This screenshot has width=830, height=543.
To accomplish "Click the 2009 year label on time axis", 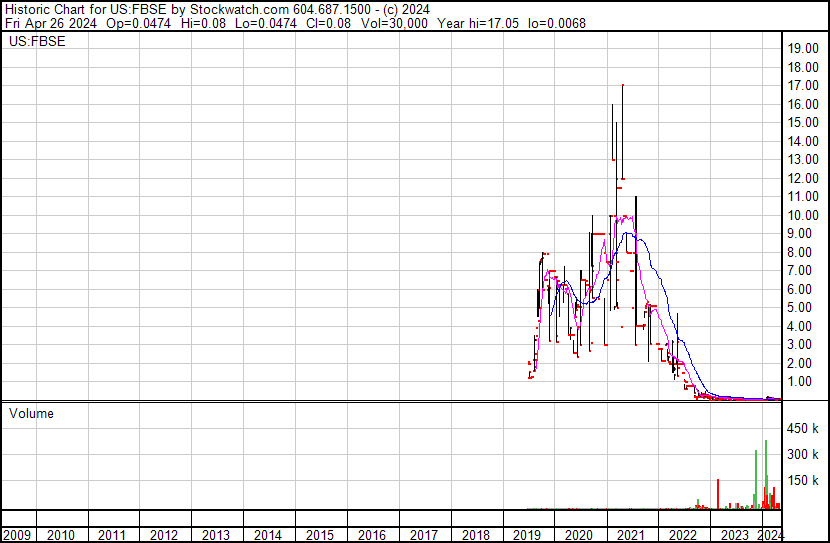I will click(x=18, y=534).
